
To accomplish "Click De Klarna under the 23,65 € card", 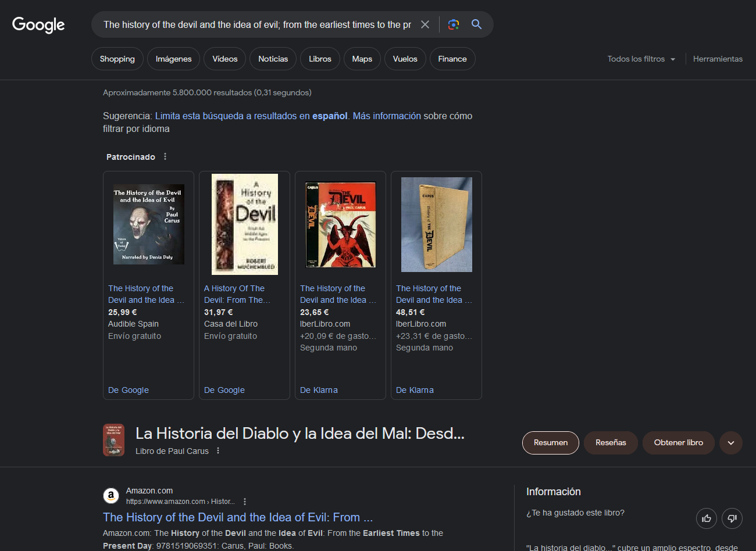I will point(319,390).
